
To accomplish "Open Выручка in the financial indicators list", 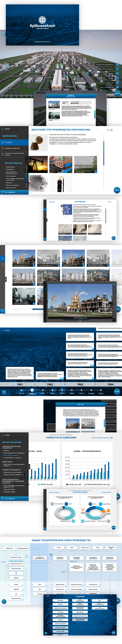I will tap(6, 450).
